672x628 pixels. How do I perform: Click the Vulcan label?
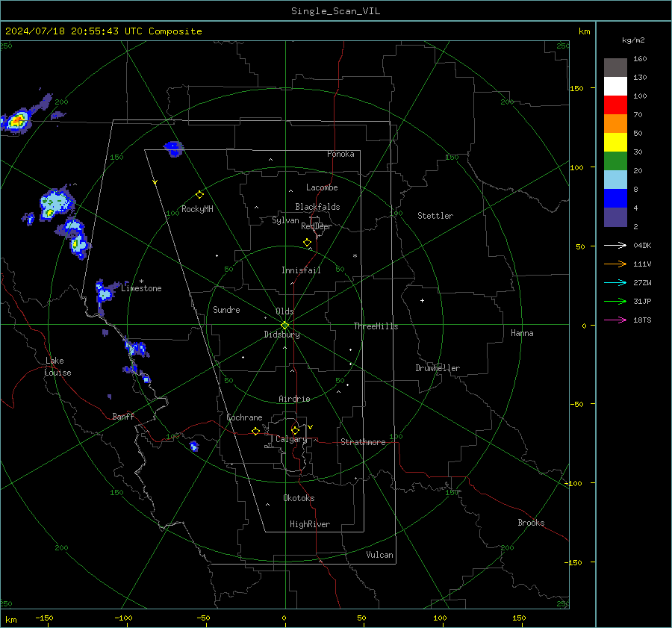379,555
